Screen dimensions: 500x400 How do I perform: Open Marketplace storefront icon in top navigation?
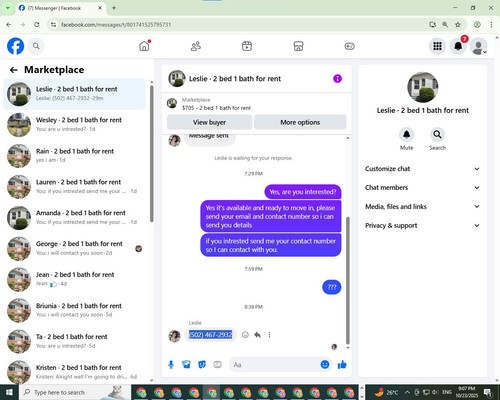[x=298, y=46]
